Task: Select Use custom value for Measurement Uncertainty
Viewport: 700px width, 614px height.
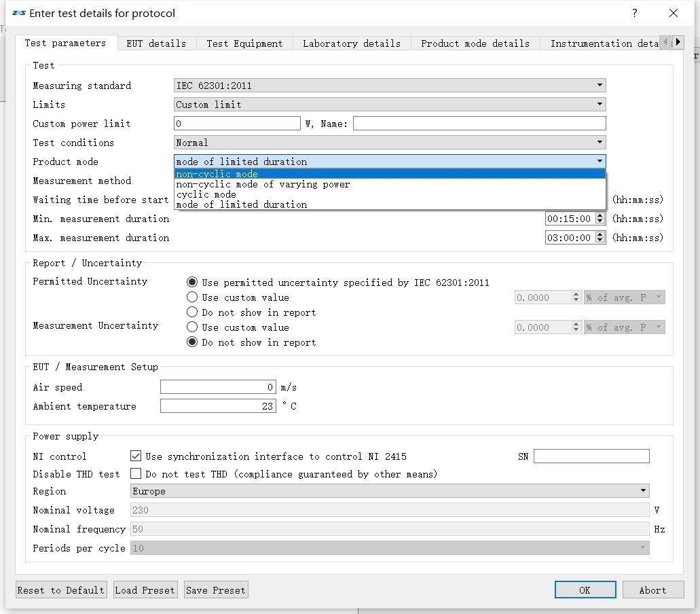Action: coord(192,327)
